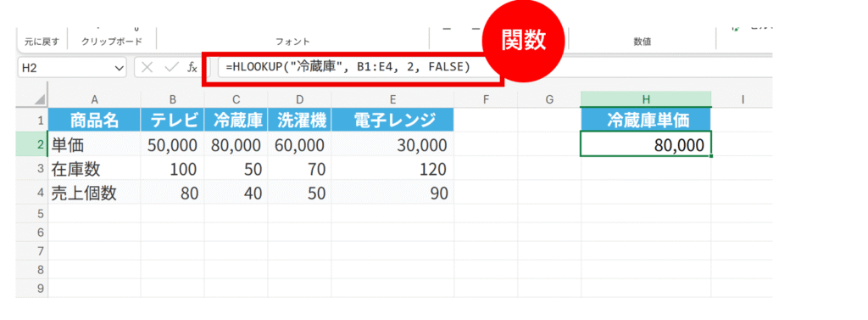Select column F header
This screenshot has height=320, width=868.
(x=486, y=99)
